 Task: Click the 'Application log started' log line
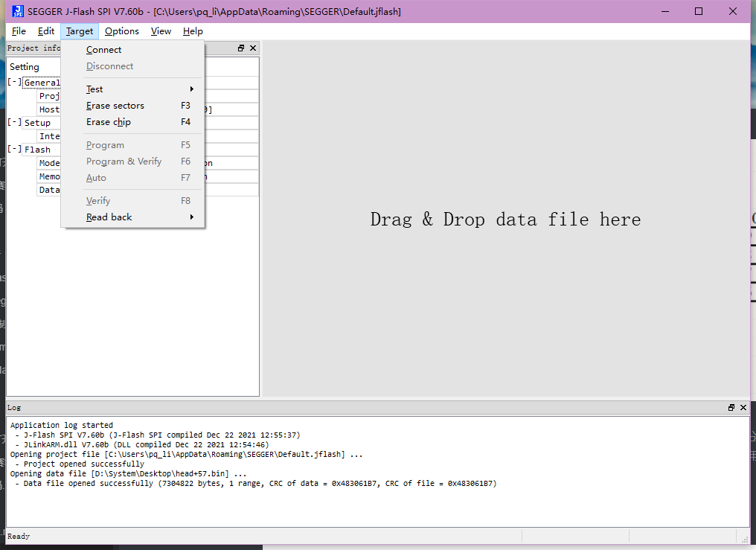[x=62, y=425]
